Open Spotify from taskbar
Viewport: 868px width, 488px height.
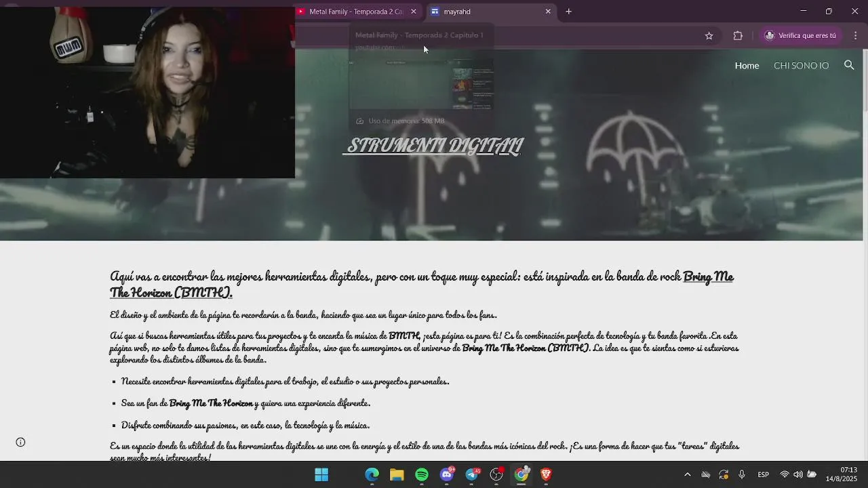[x=422, y=474]
